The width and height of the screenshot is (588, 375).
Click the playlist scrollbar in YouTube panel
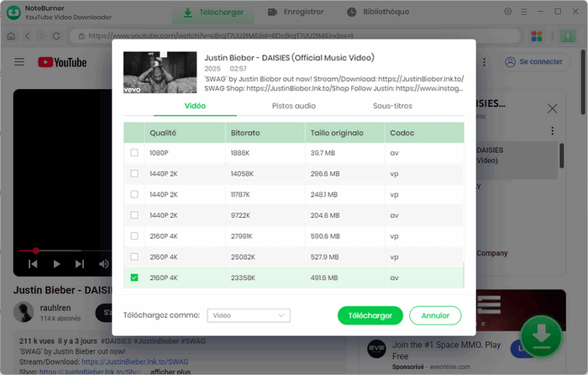pyautogui.click(x=562, y=156)
